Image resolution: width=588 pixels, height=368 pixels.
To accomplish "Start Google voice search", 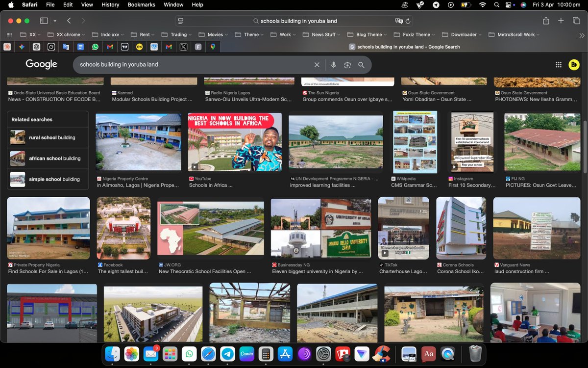I will pyautogui.click(x=334, y=65).
